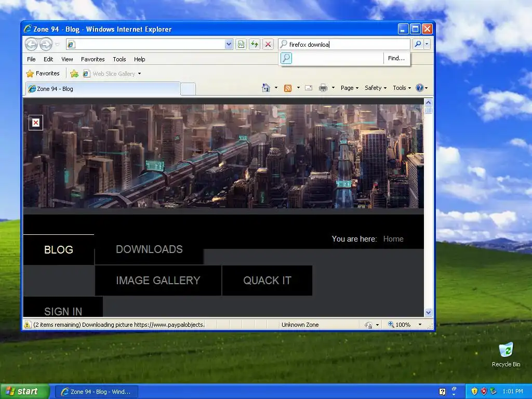Open the Edit menu

[x=48, y=59]
